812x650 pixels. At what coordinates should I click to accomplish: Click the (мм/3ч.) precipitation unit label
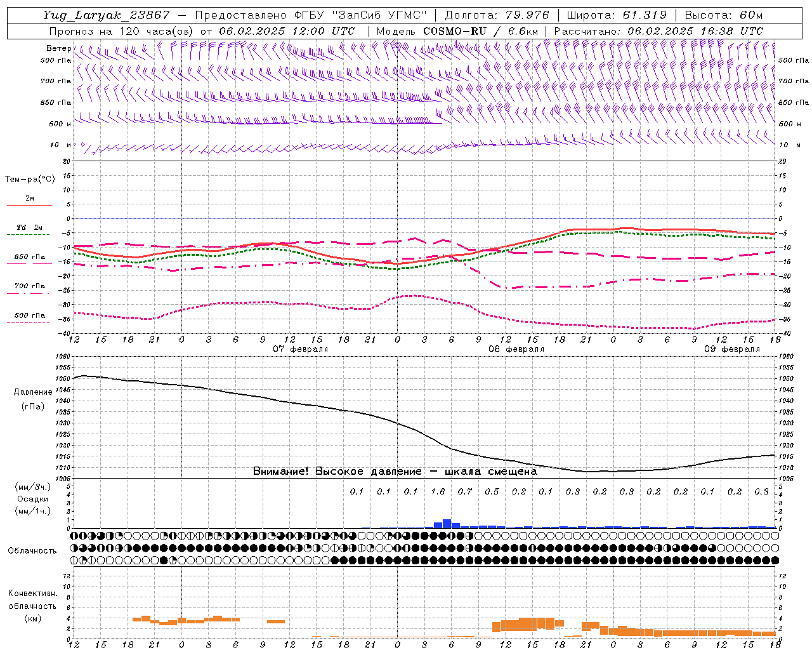click(32, 487)
